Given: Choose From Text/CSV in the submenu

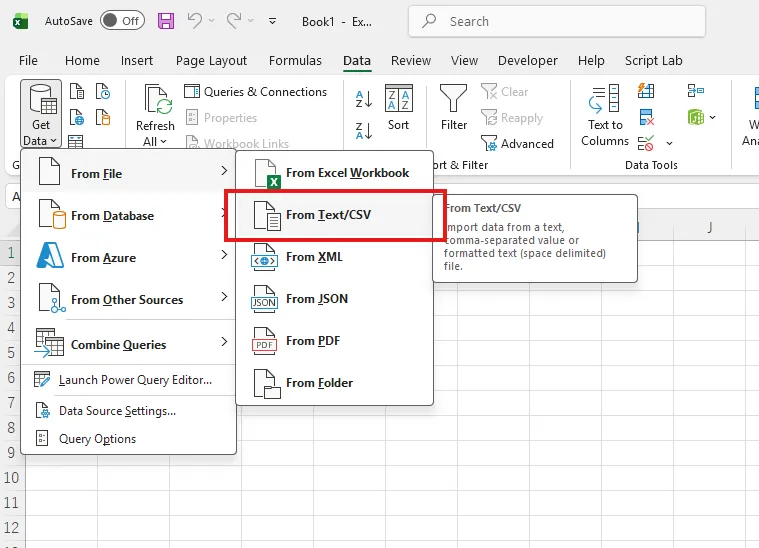Looking at the screenshot, I should 334,214.
